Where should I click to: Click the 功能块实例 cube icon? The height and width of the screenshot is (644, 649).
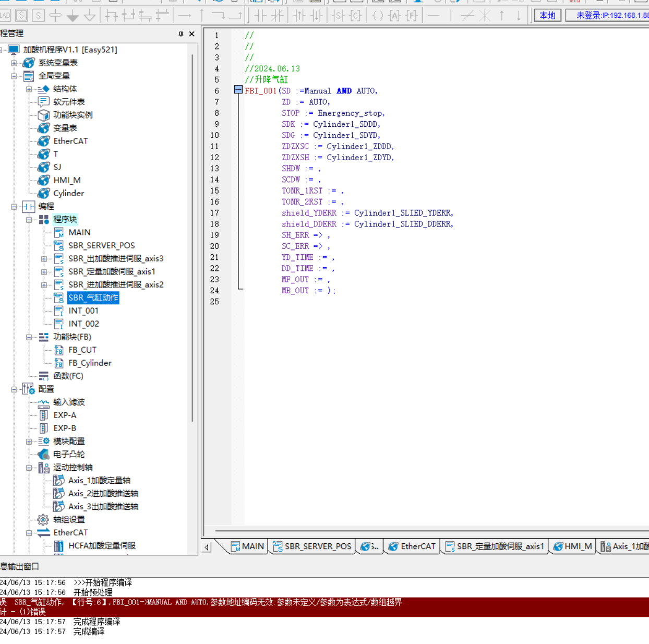[x=44, y=115]
